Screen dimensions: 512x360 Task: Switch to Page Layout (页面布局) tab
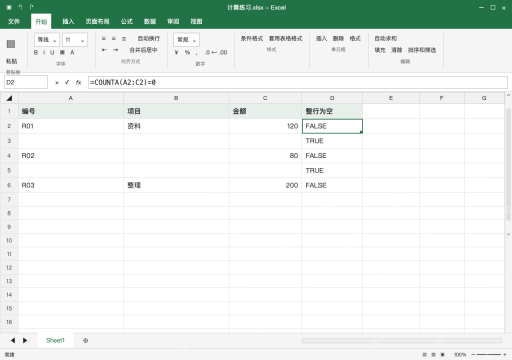pos(97,21)
